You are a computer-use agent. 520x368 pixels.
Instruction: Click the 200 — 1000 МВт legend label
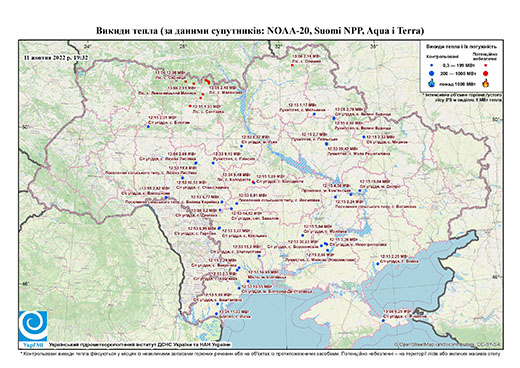[458, 73]
